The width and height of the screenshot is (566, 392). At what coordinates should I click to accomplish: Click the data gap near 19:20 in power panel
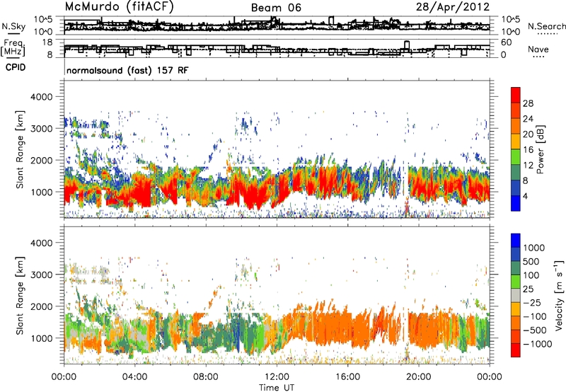coord(405,180)
